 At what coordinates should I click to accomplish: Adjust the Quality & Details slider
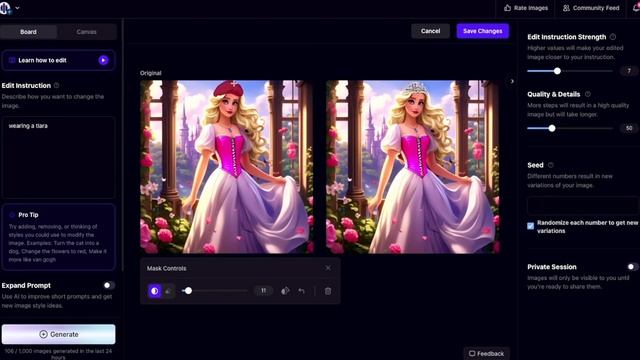[570, 128]
